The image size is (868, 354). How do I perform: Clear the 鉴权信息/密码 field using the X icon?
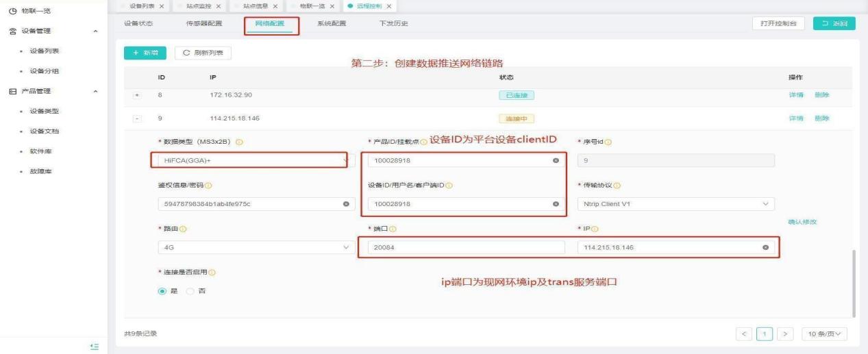(x=346, y=204)
